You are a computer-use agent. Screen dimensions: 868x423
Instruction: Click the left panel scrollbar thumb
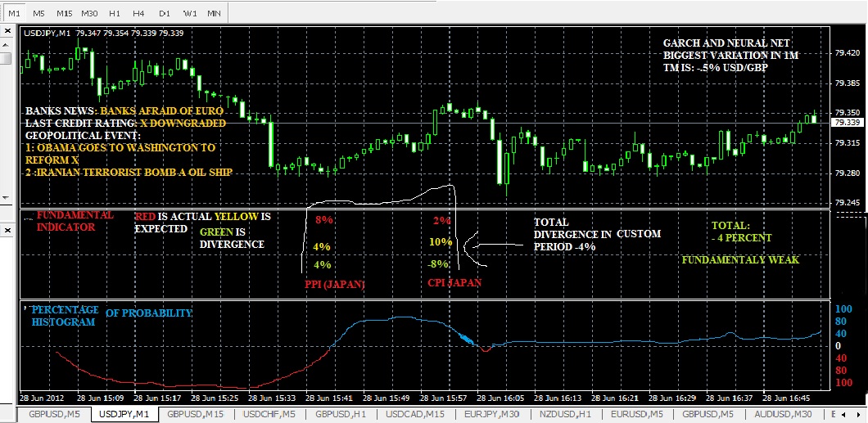click(x=6, y=58)
